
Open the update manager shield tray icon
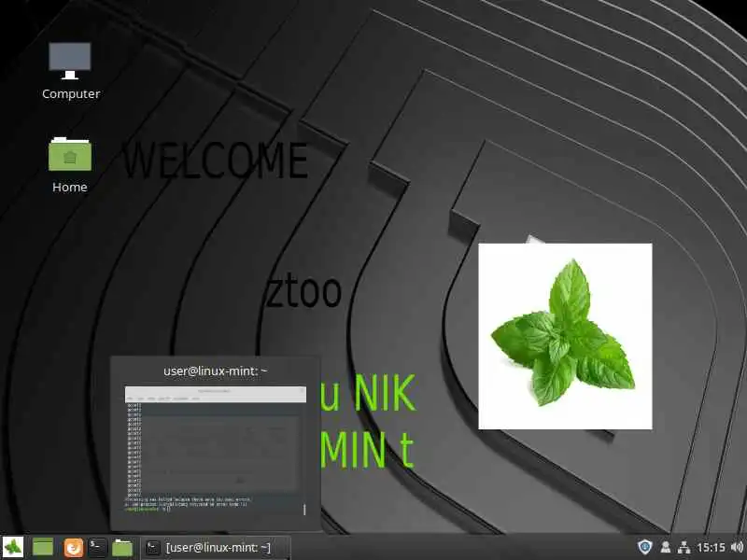tap(644, 547)
